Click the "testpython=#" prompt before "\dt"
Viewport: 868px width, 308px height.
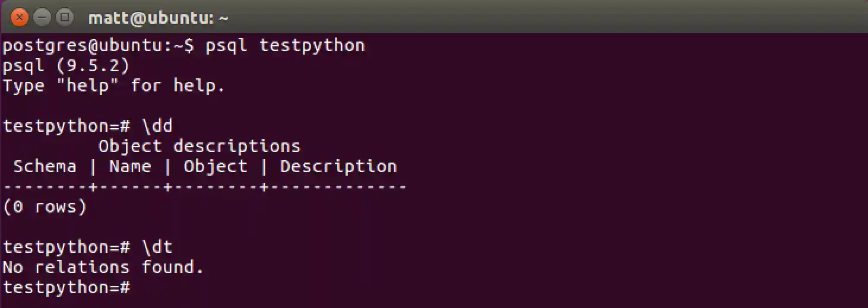point(66,247)
